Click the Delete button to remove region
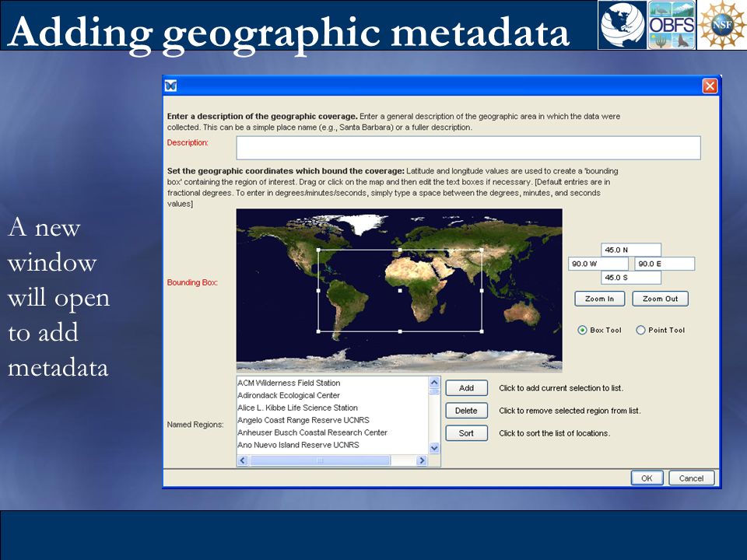Screen dimensions: 747x560 click(x=466, y=411)
